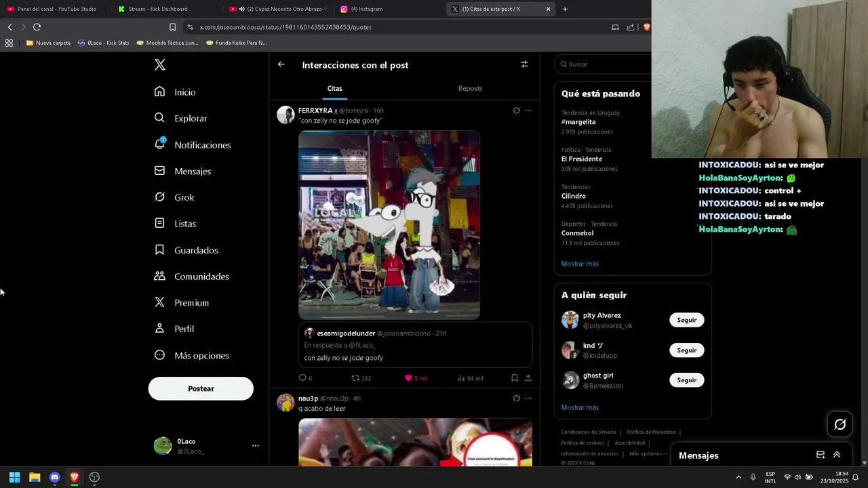Screen dimensions: 868x488
Task: Open Listas in the sidebar
Action: [x=176, y=224]
